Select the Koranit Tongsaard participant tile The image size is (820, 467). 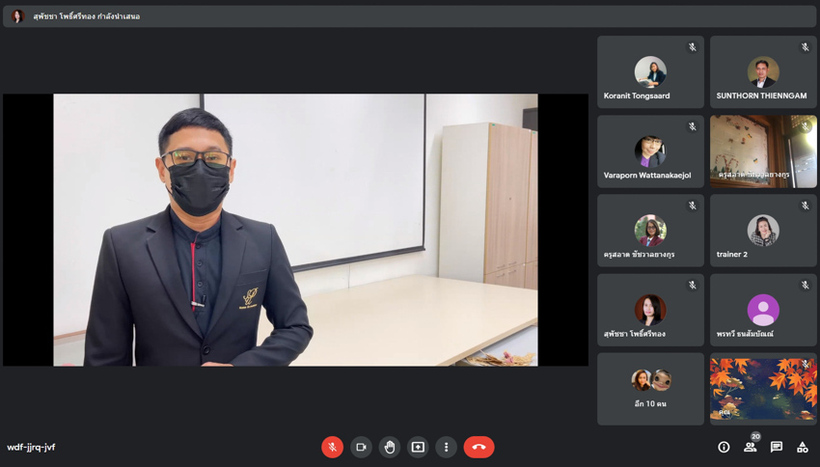[x=650, y=72]
